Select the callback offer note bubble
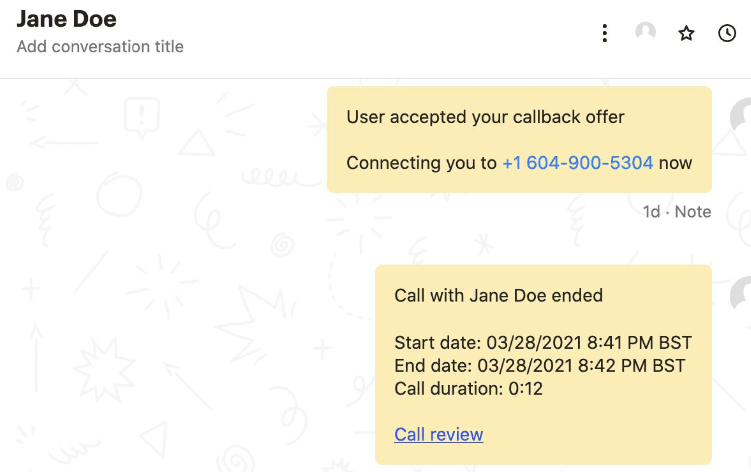This screenshot has height=472, width=751. [519, 139]
